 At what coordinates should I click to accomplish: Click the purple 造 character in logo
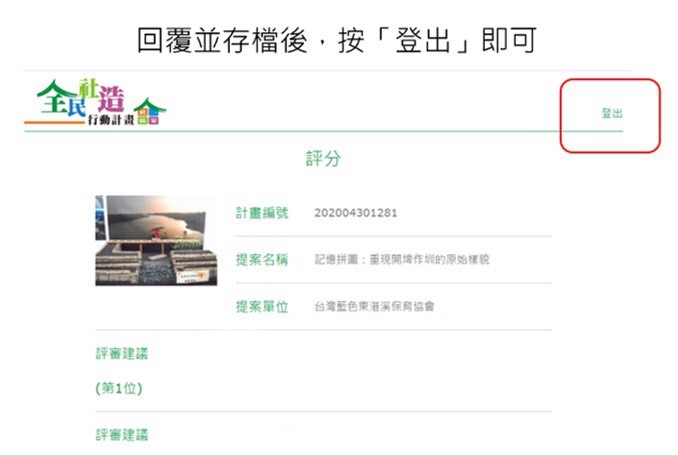[x=111, y=99]
